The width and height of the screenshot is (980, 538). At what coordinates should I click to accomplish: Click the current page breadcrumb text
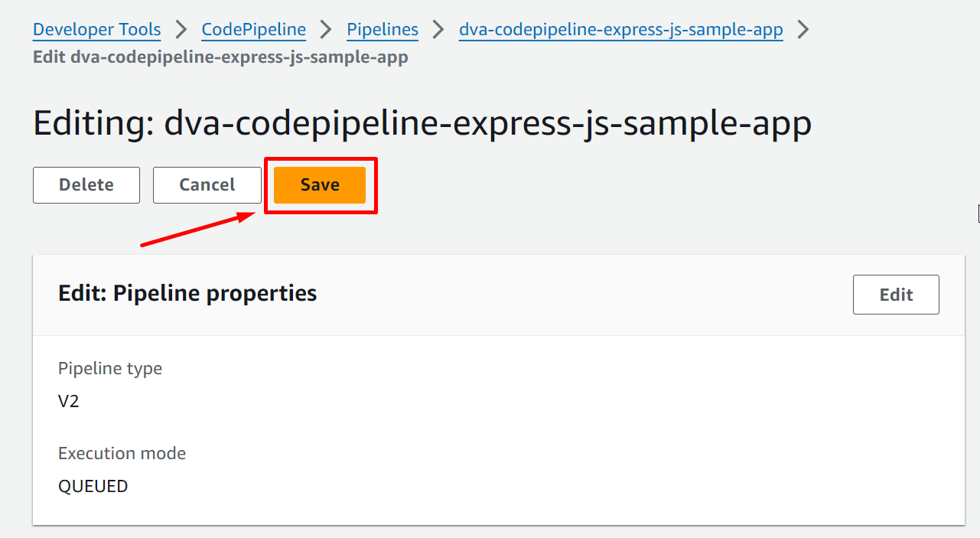pos(220,57)
